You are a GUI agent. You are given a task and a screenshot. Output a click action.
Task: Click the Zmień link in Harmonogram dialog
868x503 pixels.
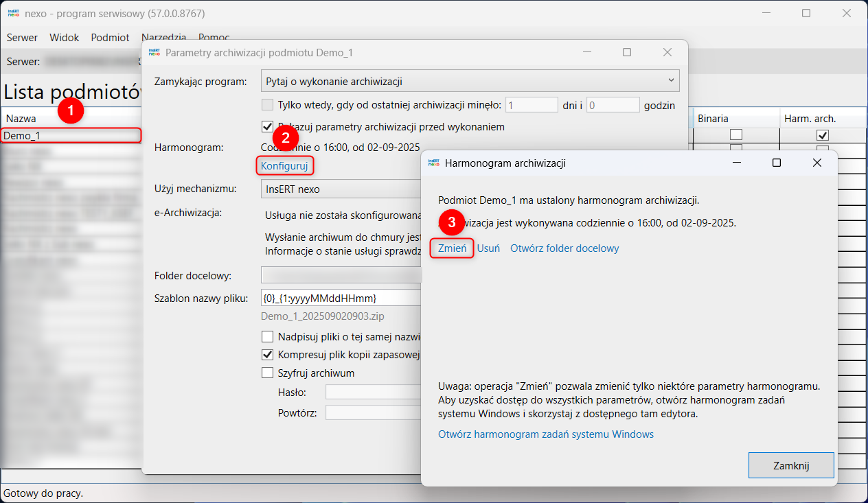click(452, 248)
